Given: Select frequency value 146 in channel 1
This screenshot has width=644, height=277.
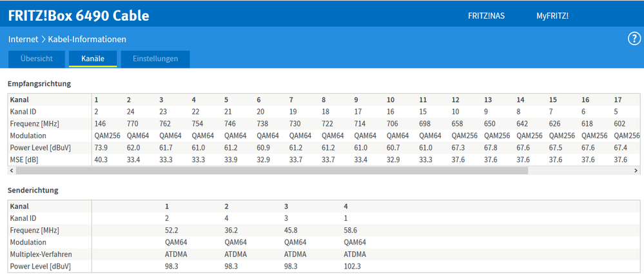Looking at the screenshot, I should click(100, 123).
